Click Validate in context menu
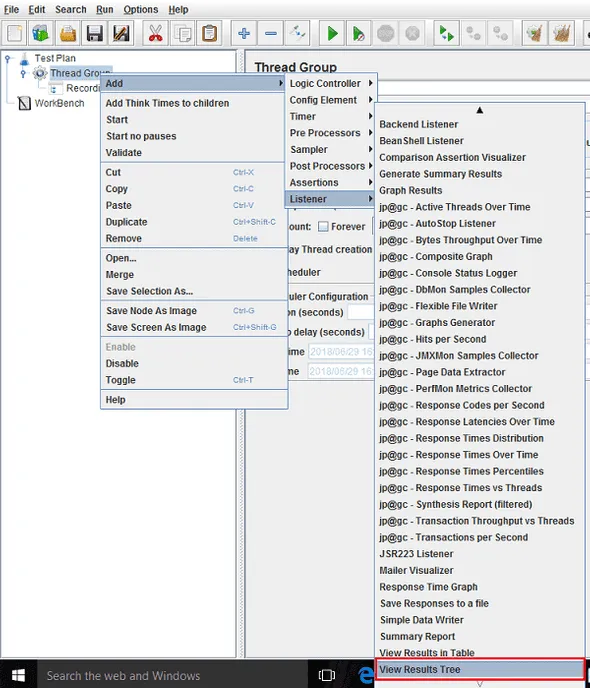This screenshot has height=688, width=590. pyautogui.click(x=194, y=153)
